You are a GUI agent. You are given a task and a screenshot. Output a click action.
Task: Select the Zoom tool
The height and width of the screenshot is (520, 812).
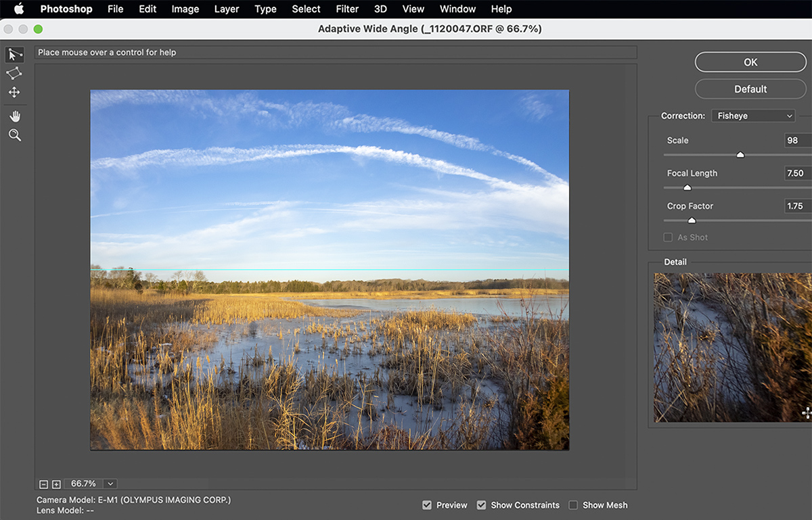click(14, 135)
